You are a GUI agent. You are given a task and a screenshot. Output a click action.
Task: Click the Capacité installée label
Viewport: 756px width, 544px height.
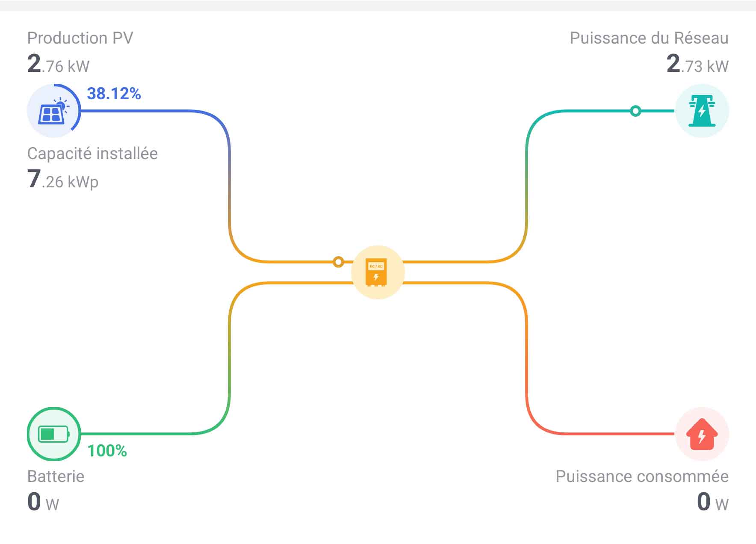pos(92,154)
